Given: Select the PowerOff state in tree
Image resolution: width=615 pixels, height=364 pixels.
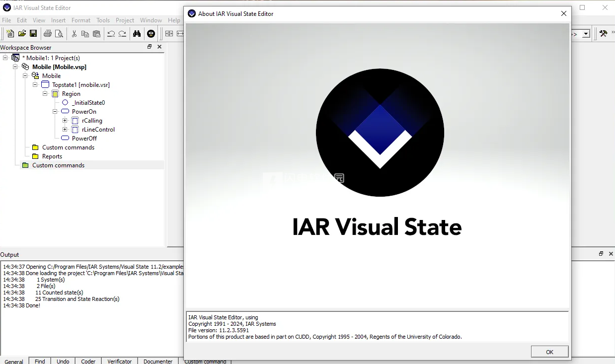Looking at the screenshot, I should 84,139.
